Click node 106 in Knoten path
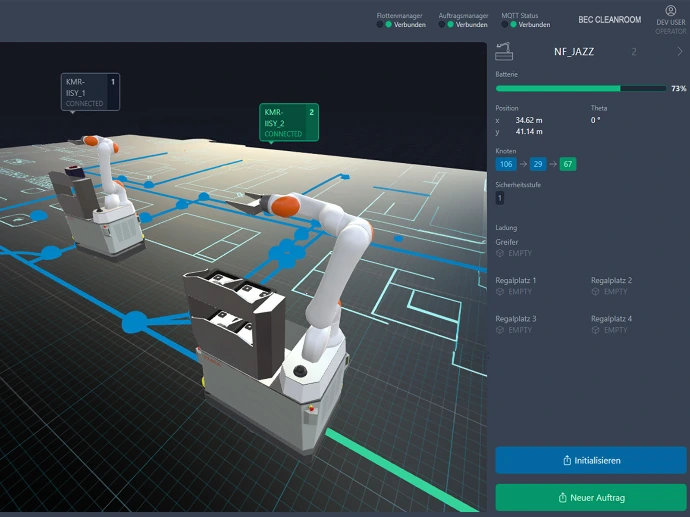690x517 pixels. [x=505, y=164]
